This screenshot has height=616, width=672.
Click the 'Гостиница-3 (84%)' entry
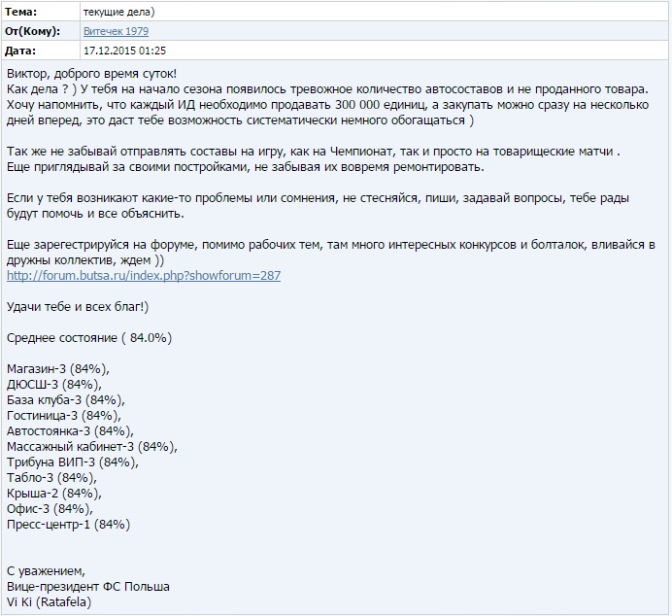point(64,416)
